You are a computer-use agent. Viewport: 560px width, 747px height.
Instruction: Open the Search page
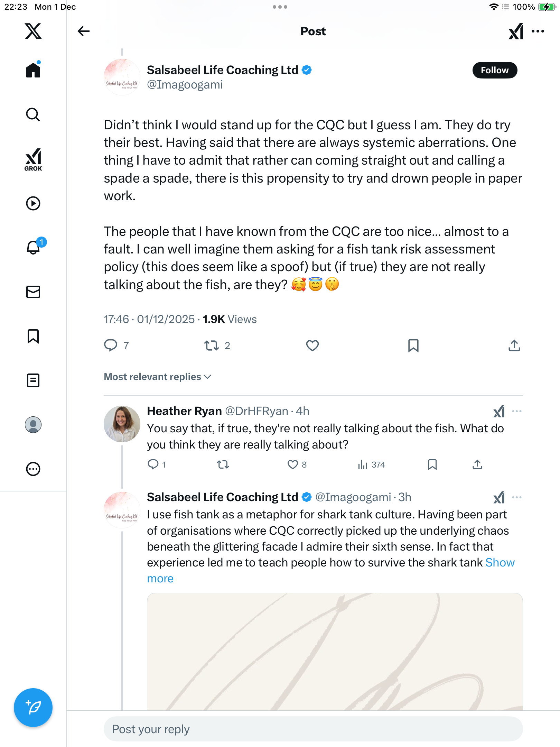33,114
